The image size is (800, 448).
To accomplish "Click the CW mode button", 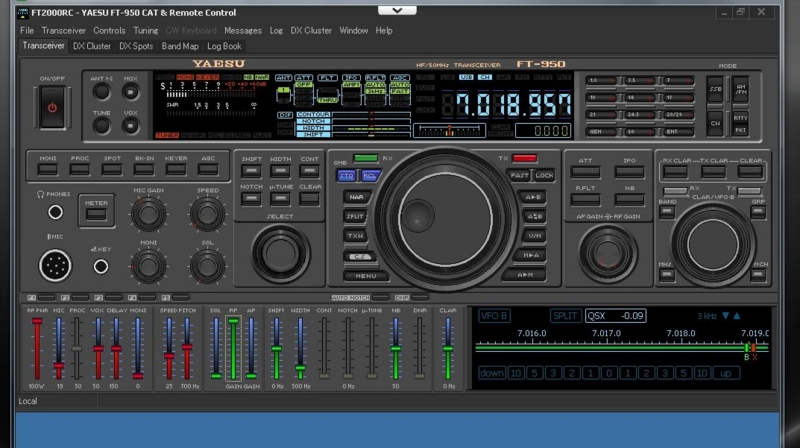I will click(x=715, y=123).
